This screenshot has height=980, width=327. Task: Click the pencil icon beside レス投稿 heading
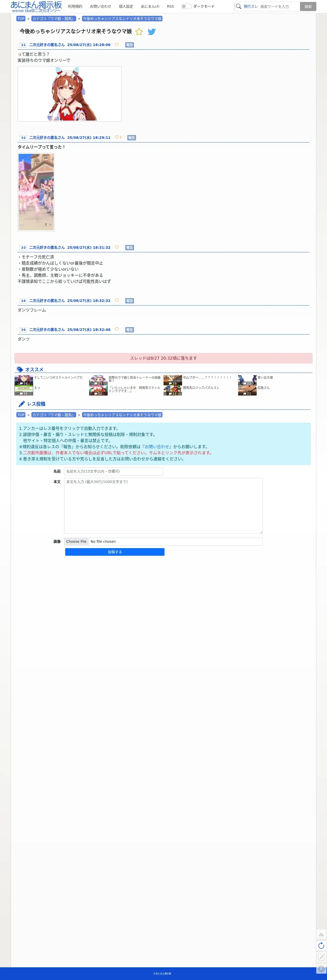tap(22, 404)
